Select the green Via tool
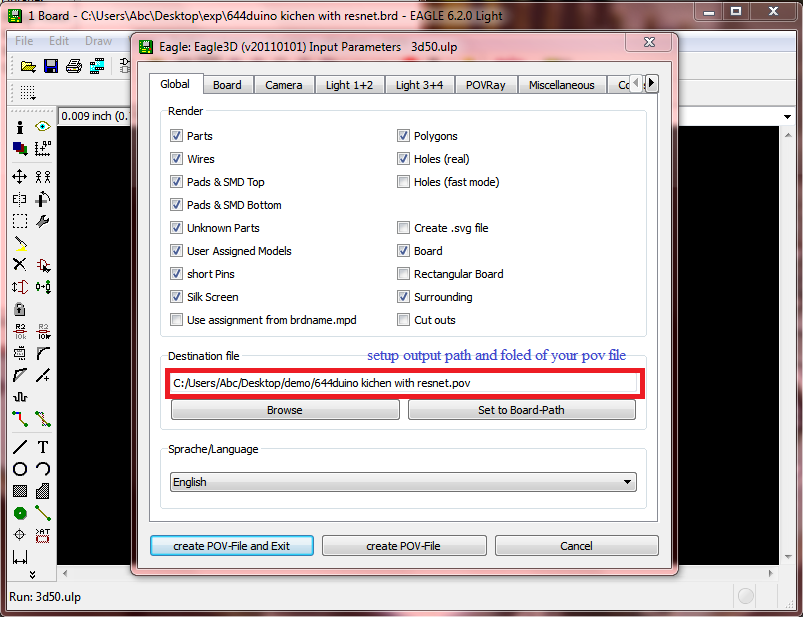This screenshot has width=803, height=617. point(19,513)
